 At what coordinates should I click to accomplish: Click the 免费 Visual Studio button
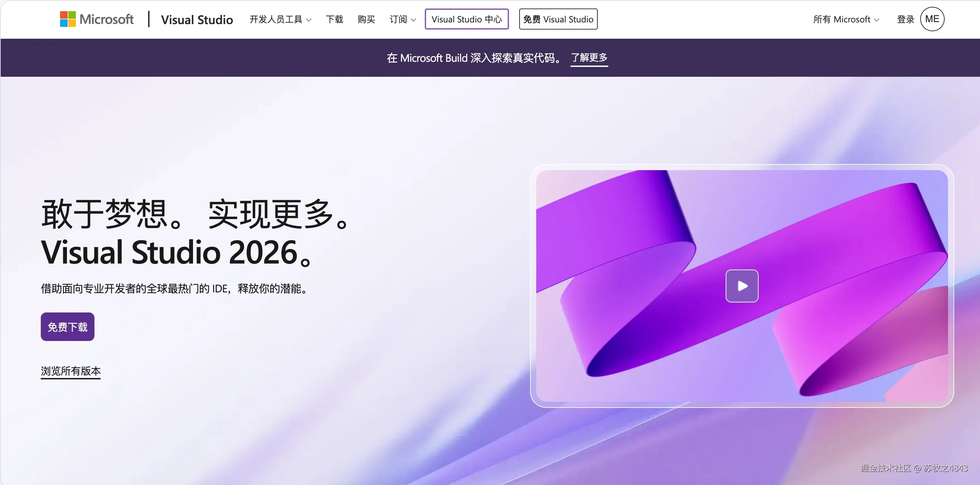tap(558, 19)
